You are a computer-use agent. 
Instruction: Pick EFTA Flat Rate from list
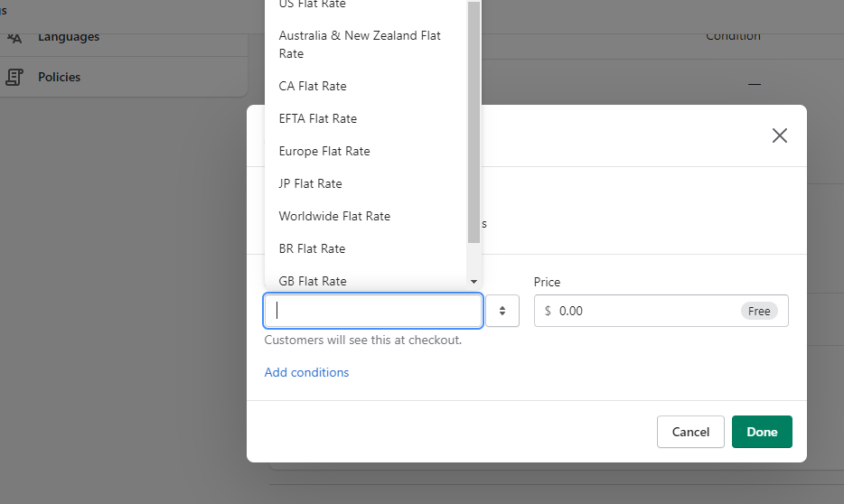pos(318,119)
